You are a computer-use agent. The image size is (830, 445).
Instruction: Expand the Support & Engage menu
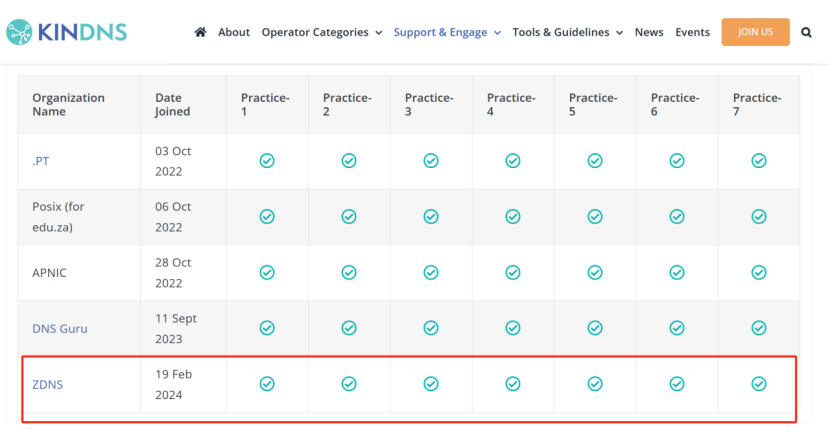[x=447, y=32]
